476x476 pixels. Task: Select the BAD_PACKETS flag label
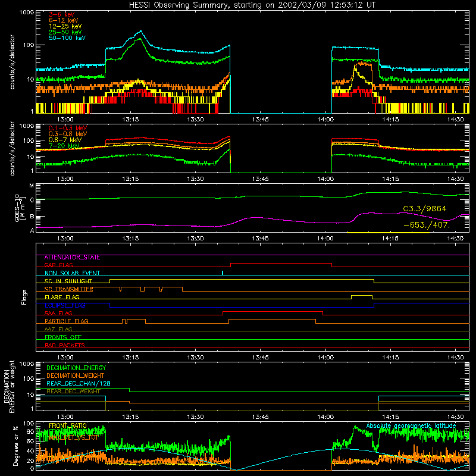[65, 345]
